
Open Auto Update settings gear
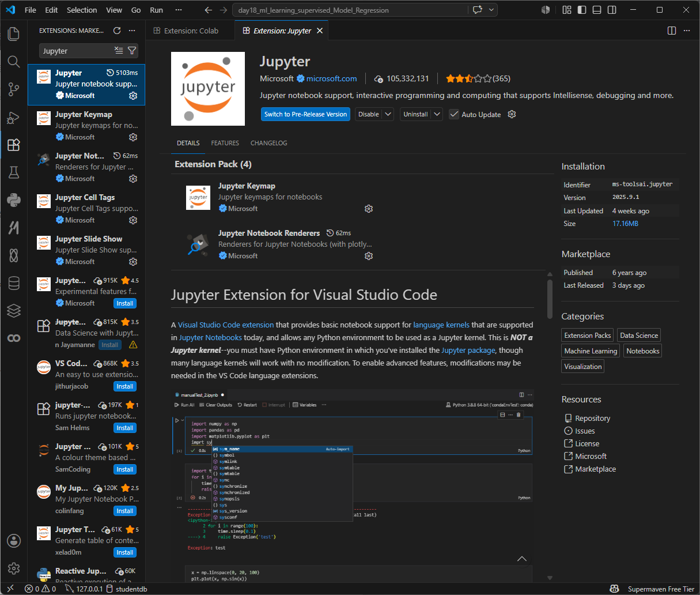pyautogui.click(x=512, y=114)
